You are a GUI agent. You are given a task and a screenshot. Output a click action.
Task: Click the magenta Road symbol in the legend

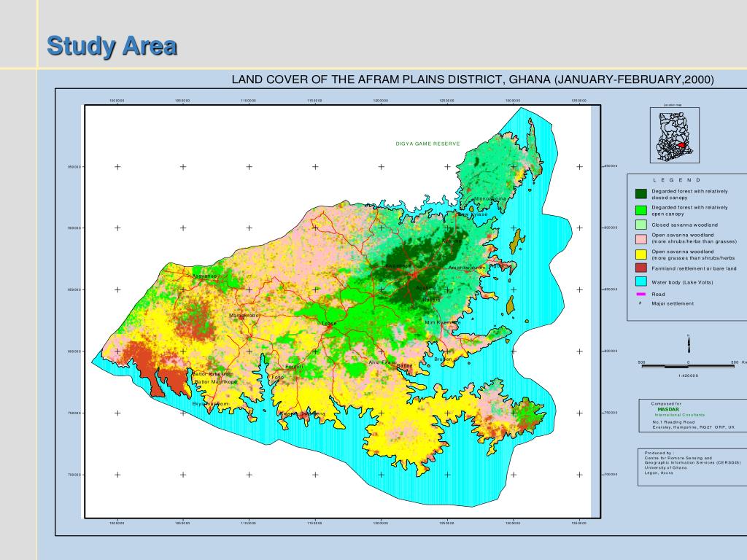(640, 295)
